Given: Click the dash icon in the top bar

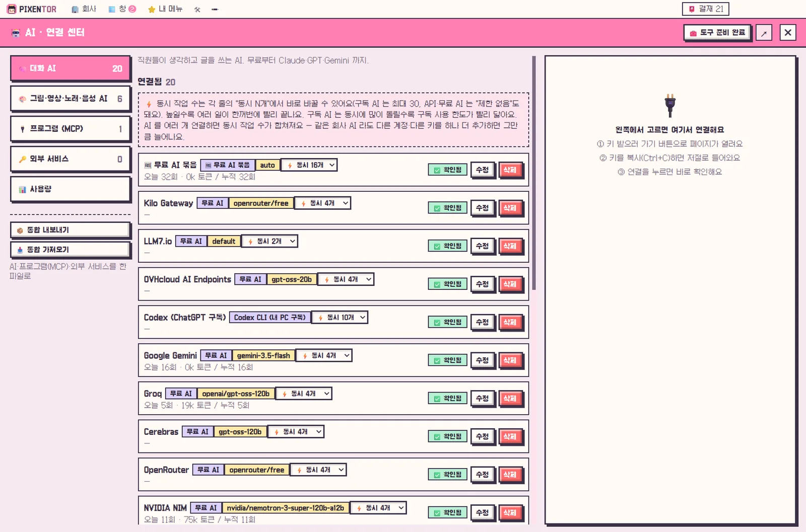Looking at the screenshot, I should [x=215, y=9].
